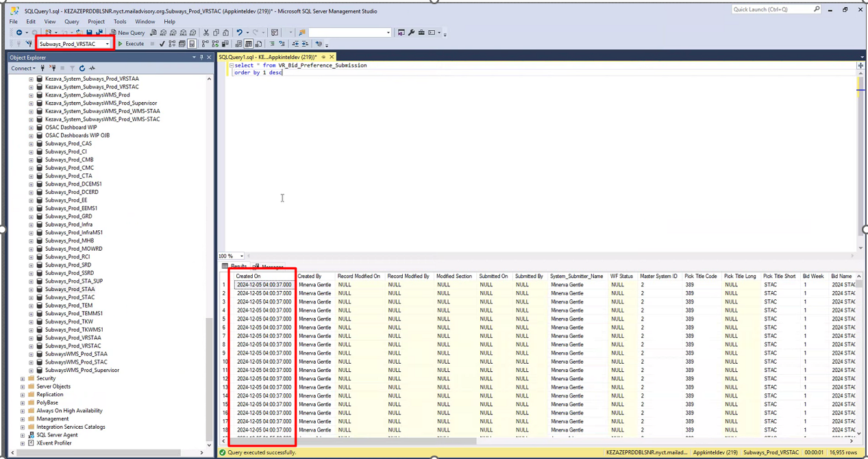The width and height of the screenshot is (868, 459).
Task: Open the Project menu
Action: click(x=97, y=21)
